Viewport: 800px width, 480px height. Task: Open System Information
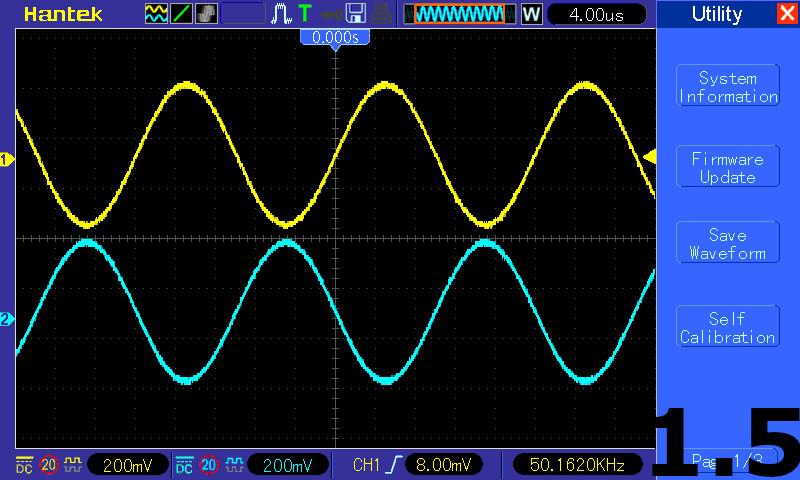(x=728, y=86)
